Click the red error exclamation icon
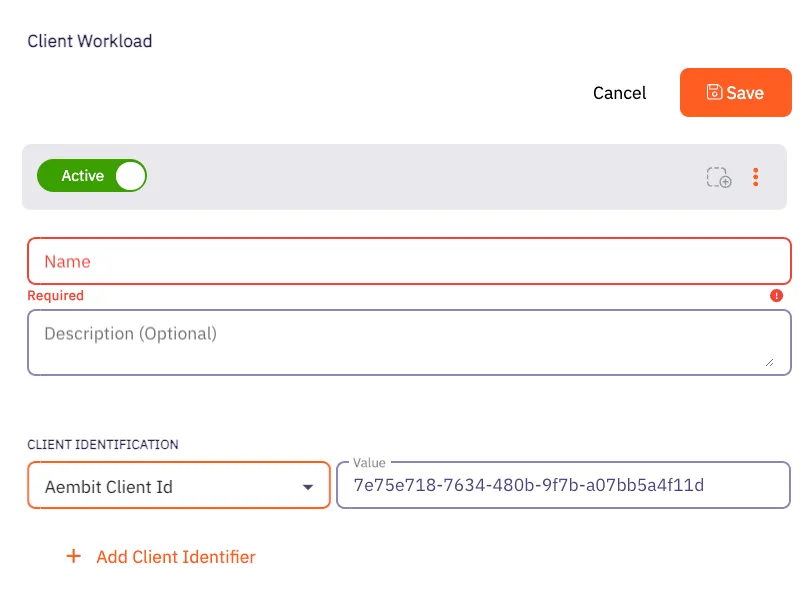808x600 pixels. coord(778,296)
